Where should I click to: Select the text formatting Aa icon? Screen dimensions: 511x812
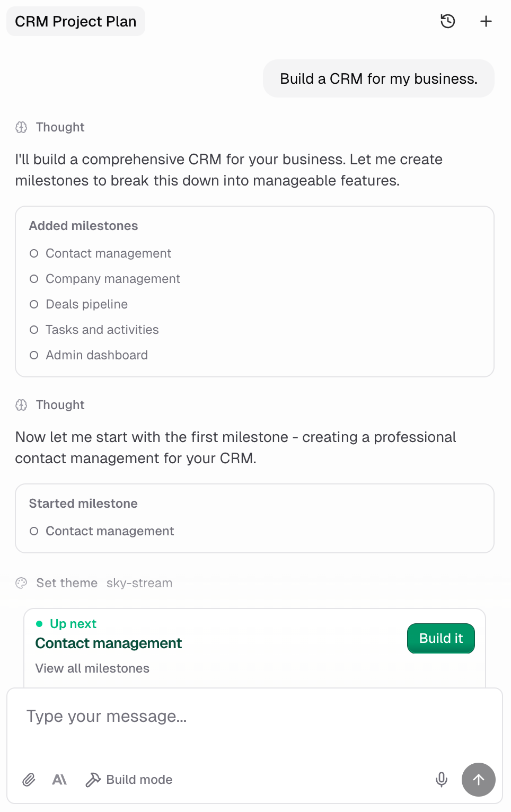(x=59, y=780)
